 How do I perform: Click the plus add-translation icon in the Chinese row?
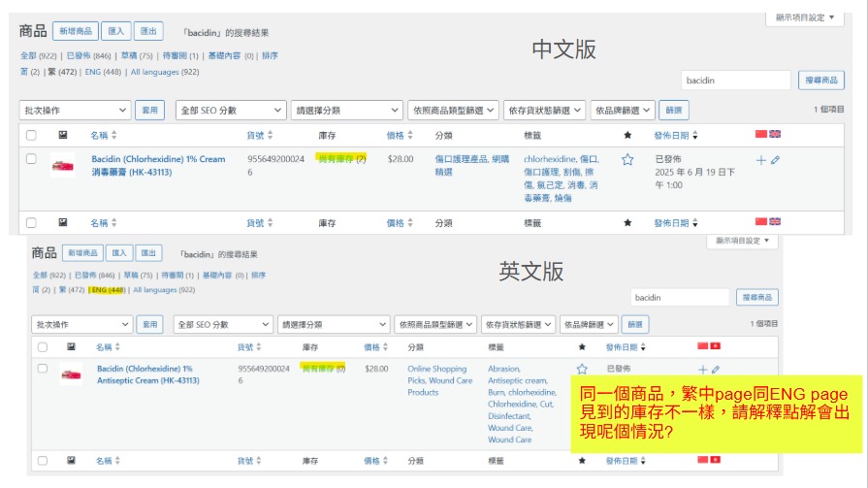point(761,159)
